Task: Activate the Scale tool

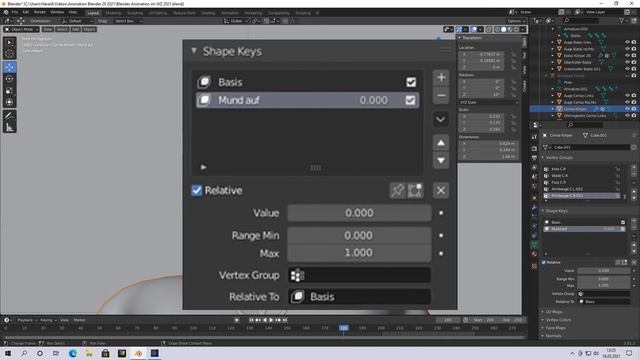Action: pos(10,91)
